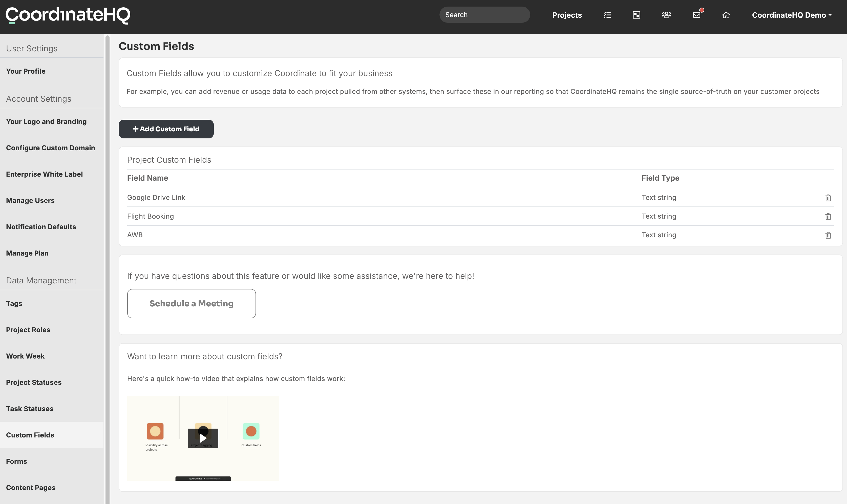Open the task list icon in top bar
Screen dimensions: 847x504
coord(607,15)
